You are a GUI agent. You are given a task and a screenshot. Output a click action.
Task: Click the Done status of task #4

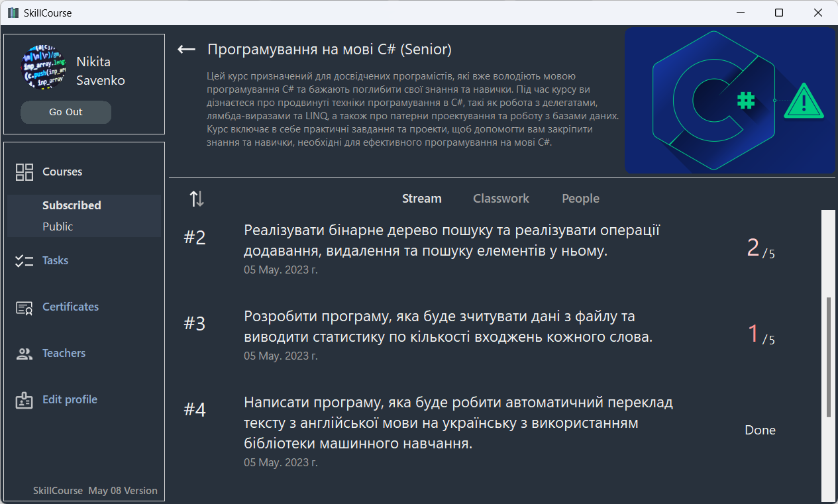(x=759, y=430)
